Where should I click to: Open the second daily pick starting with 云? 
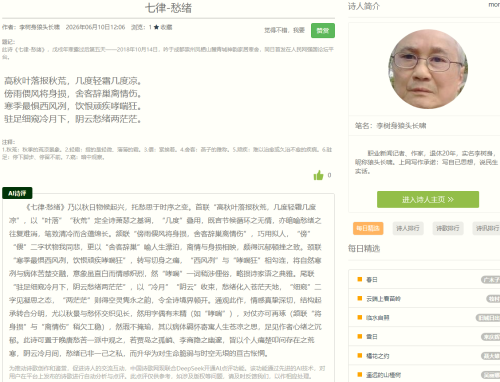pos(383,299)
